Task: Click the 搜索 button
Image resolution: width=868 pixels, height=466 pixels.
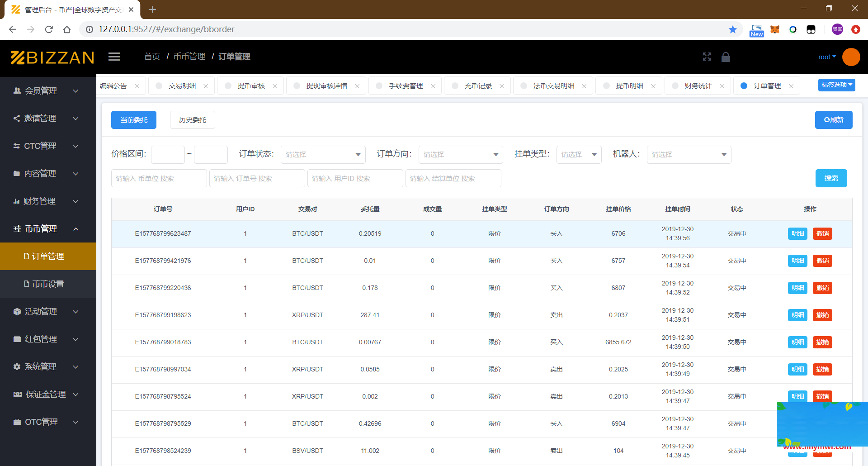Action: (x=831, y=178)
